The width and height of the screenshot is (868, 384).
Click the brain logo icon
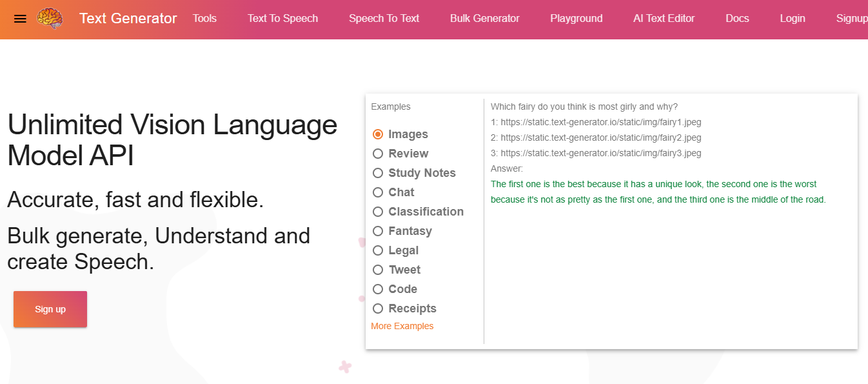click(50, 19)
